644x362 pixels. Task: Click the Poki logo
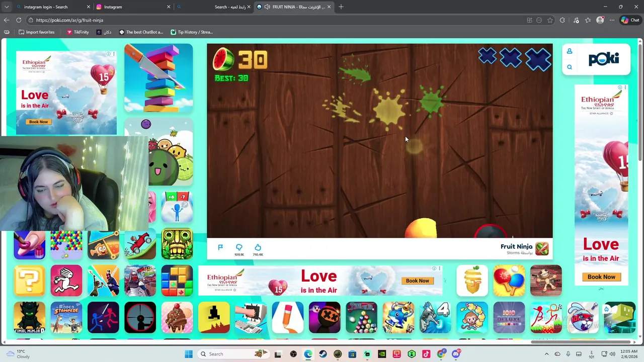[604, 59]
